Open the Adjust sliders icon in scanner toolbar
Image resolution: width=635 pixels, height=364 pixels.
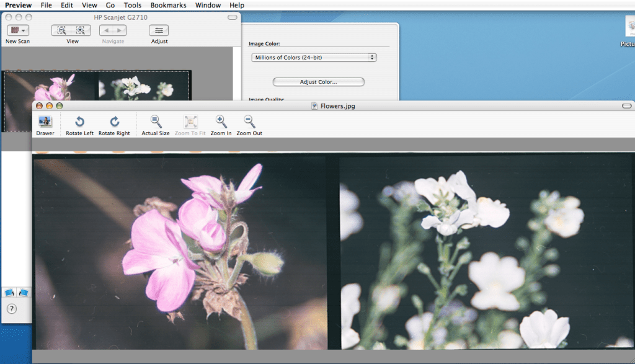pyautogui.click(x=159, y=30)
